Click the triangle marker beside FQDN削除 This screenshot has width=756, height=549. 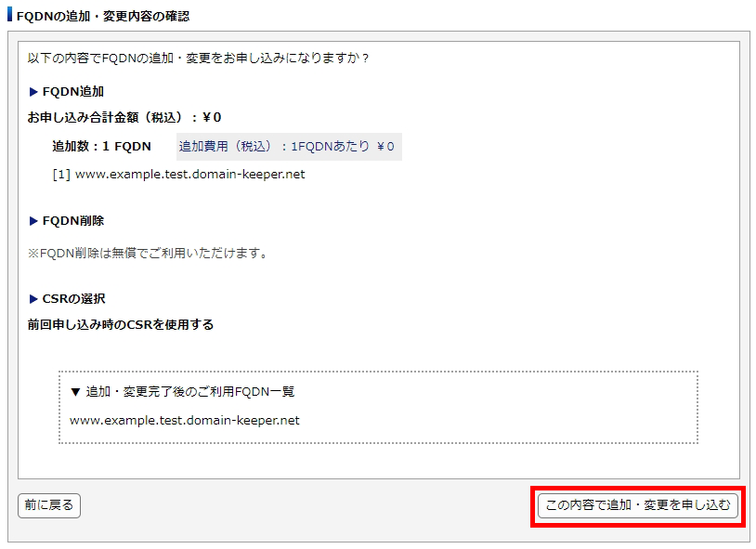point(33,221)
